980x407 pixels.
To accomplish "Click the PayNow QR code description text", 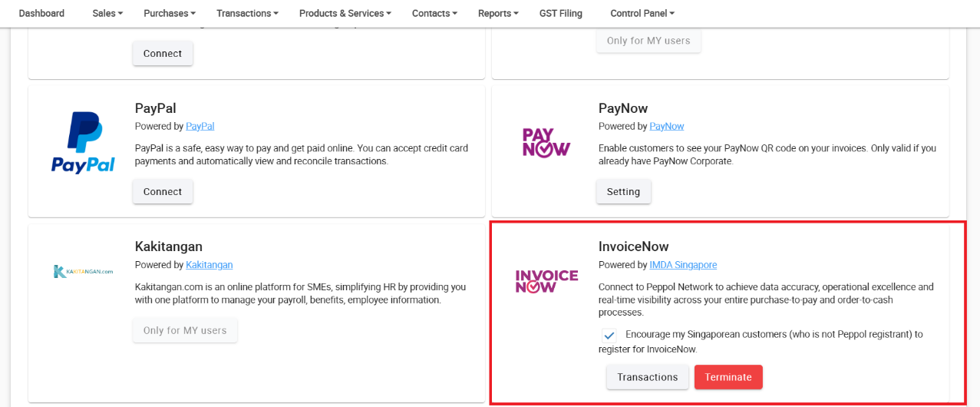I will [x=767, y=154].
